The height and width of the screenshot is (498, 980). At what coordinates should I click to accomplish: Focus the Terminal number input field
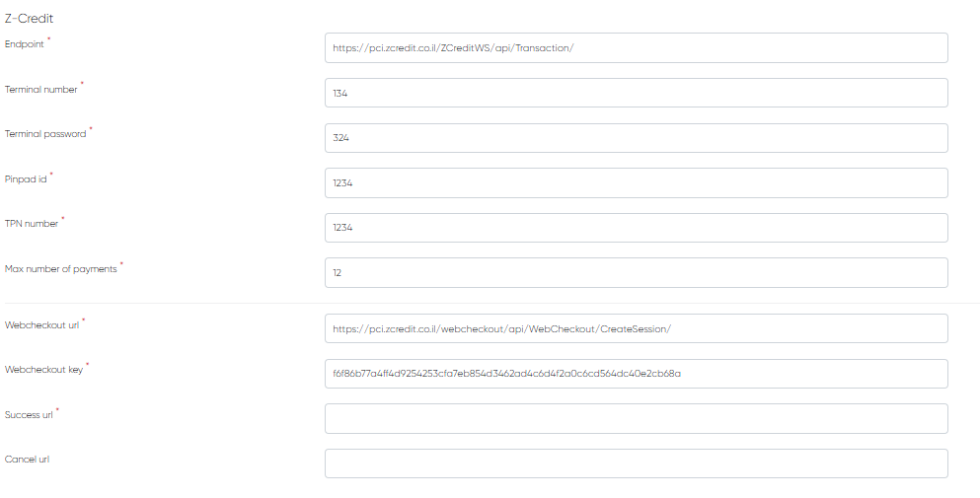click(636, 93)
